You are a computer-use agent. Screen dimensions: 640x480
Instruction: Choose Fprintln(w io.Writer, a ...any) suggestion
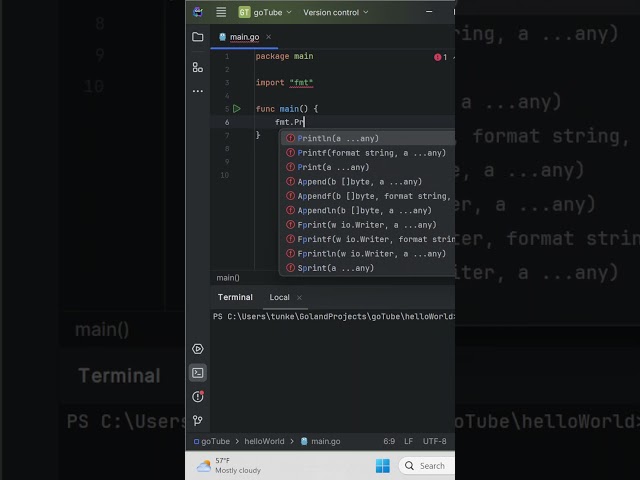coord(368,254)
